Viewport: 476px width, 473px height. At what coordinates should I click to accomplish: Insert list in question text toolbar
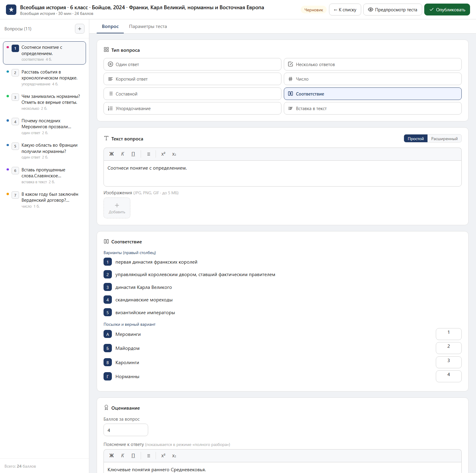(x=149, y=154)
